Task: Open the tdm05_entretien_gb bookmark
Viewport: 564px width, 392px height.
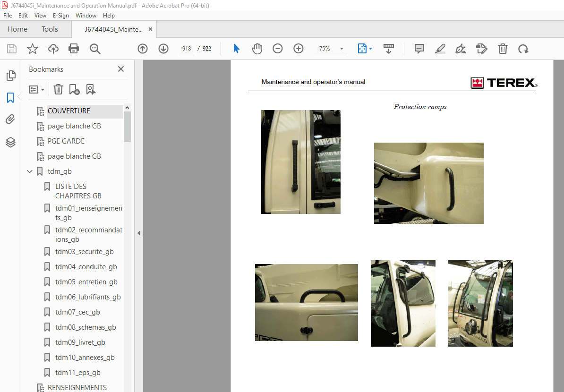Action: coord(86,282)
